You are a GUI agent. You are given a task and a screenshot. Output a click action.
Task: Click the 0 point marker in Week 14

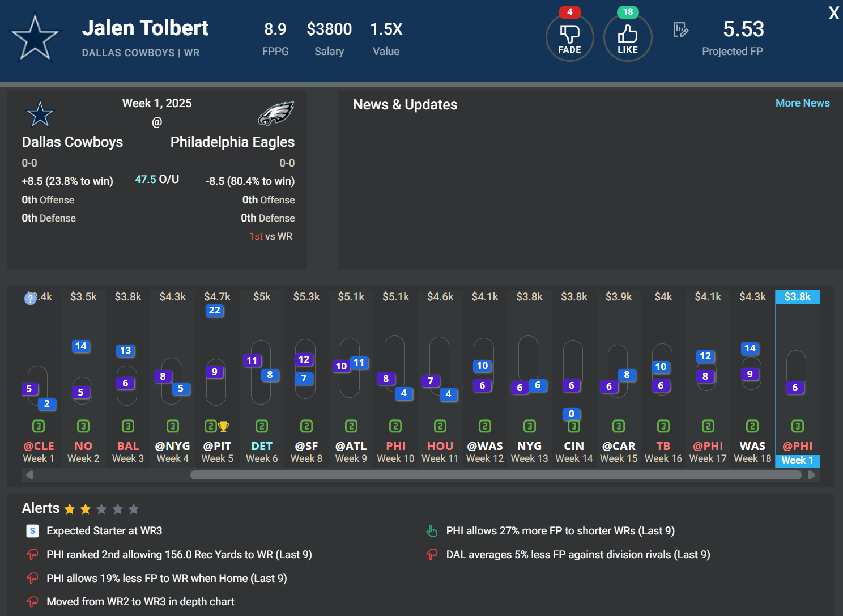572,414
